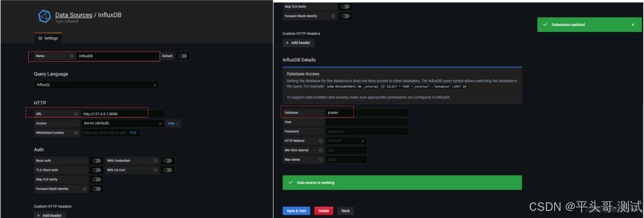
Task: Toggle Skip TLS Verify in right panel
Action: (345, 7)
